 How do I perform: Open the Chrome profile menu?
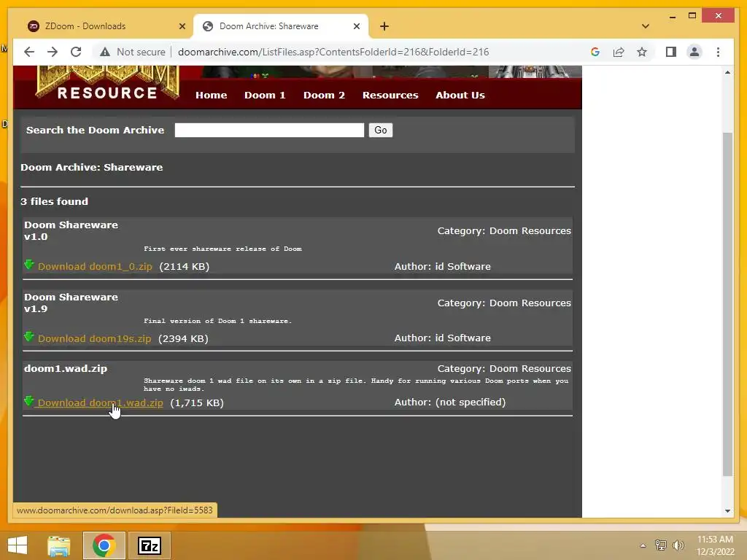(694, 52)
